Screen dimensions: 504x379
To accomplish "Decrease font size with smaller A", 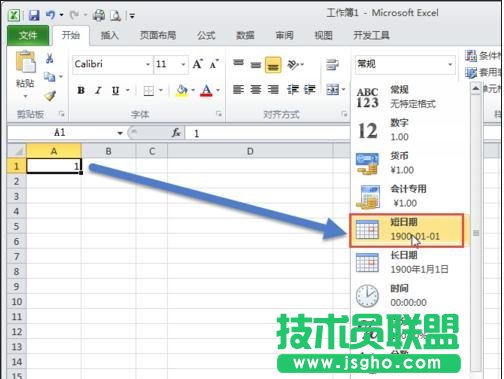I will pyautogui.click(x=214, y=64).
